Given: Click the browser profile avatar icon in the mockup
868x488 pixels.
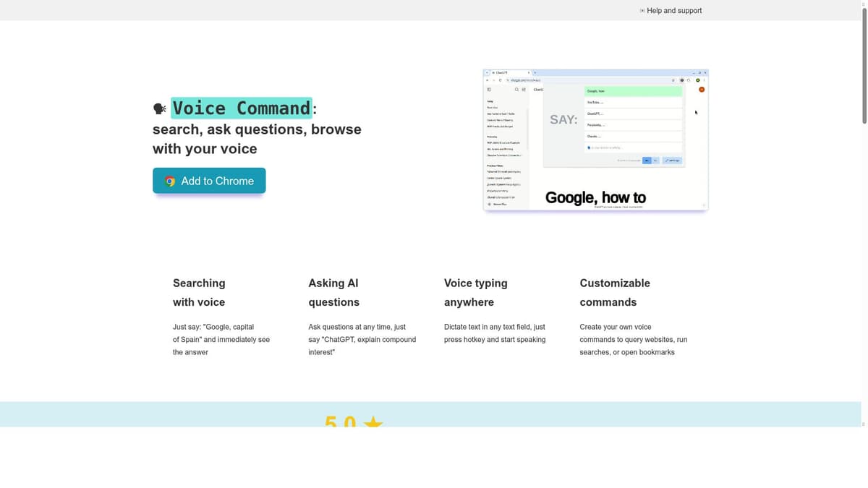Looking at the screenshot, I should pyautogui.click(x=698, y=80).
